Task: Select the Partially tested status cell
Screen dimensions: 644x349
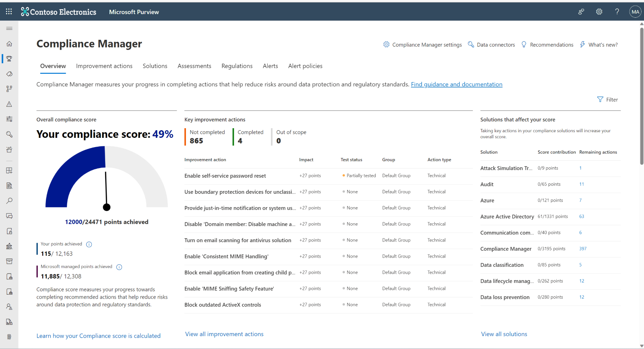Action: [x=359, y=176]
